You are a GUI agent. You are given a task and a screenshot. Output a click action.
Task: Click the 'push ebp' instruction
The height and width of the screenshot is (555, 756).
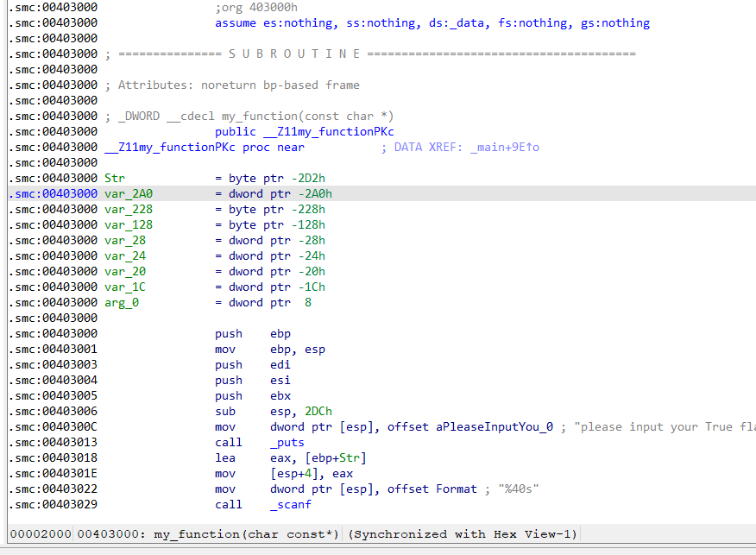253,333
